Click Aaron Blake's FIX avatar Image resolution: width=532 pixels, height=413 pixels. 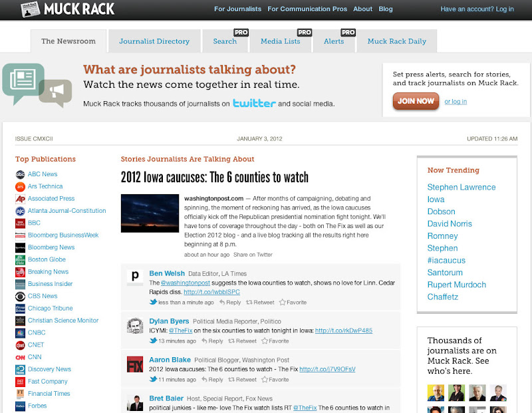pyautogui.click(x=135, y=364)
